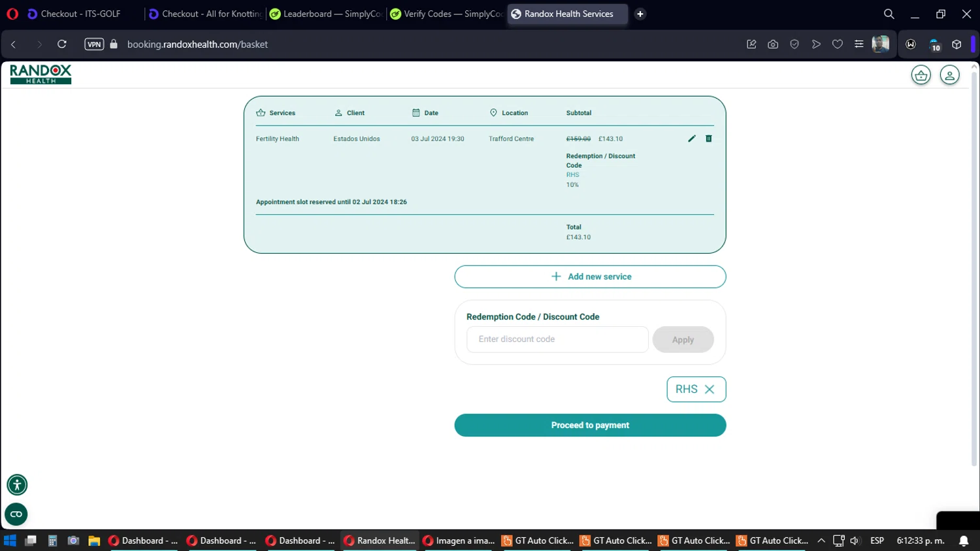Viewport: 980px width, 551px height.
Task: Click the Trafford Centre location text
Action: (x=511, y=139)
